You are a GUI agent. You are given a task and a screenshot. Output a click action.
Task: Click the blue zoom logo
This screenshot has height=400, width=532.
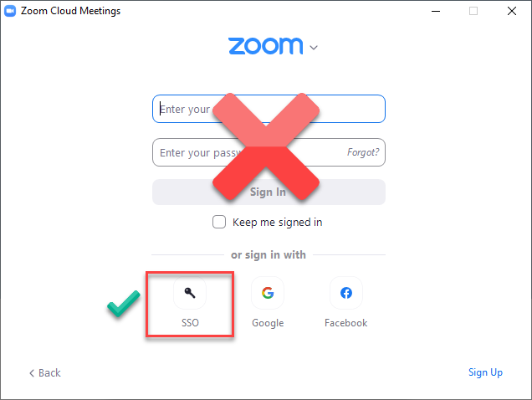(x=266, y=46)
